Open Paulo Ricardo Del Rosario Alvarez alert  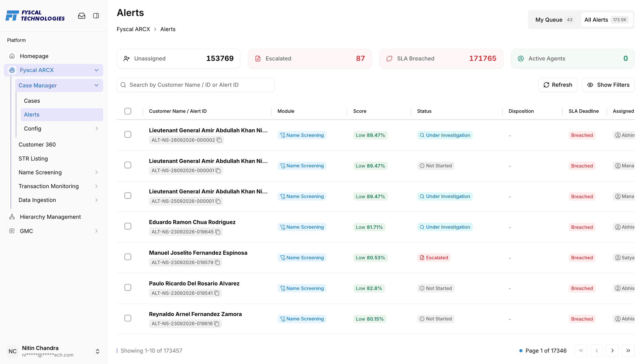point(194,283)
